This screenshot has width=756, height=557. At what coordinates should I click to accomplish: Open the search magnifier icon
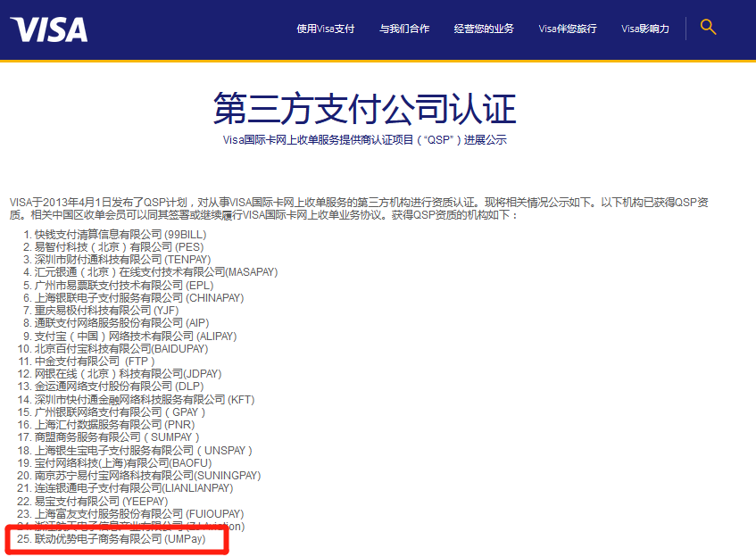[x=708, y=28]
